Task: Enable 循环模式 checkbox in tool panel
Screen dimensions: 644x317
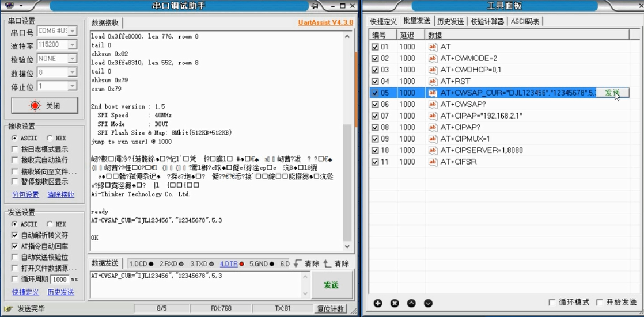Action: (x=552, y=302)
